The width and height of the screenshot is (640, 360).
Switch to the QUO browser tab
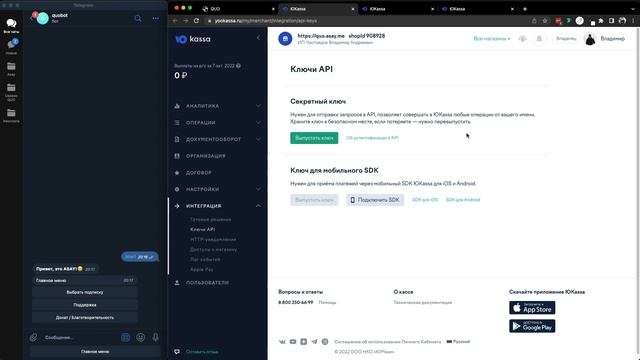click(239, 9)
